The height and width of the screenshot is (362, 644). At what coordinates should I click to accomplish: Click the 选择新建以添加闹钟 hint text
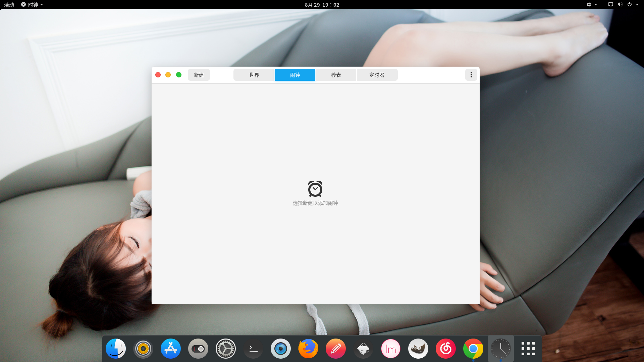point(315,203)
